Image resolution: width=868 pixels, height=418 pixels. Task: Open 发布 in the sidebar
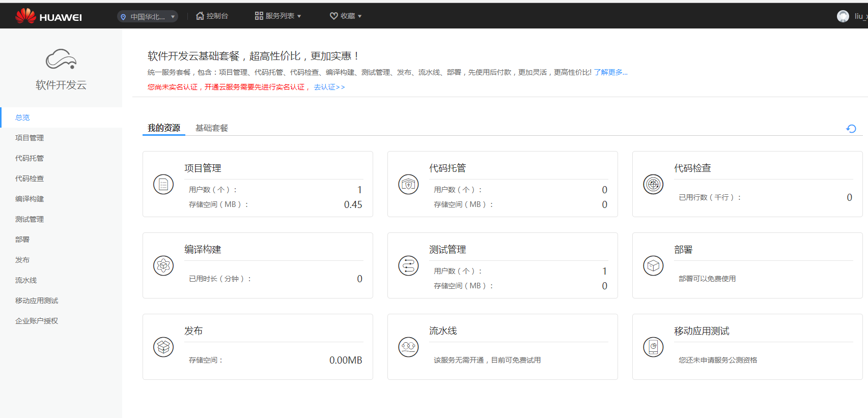pos(22,260)
